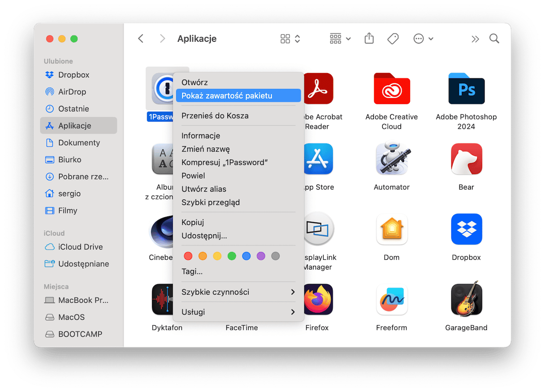Select the Firefox app icon
The width and height of the screenshot is (545, 392).
319,299
